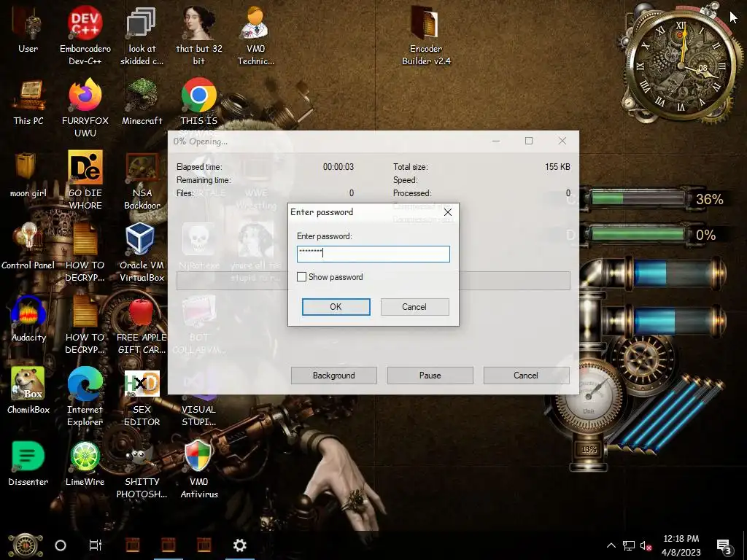Open network status tray icon

pyautogui.click(x=629, y=545)
